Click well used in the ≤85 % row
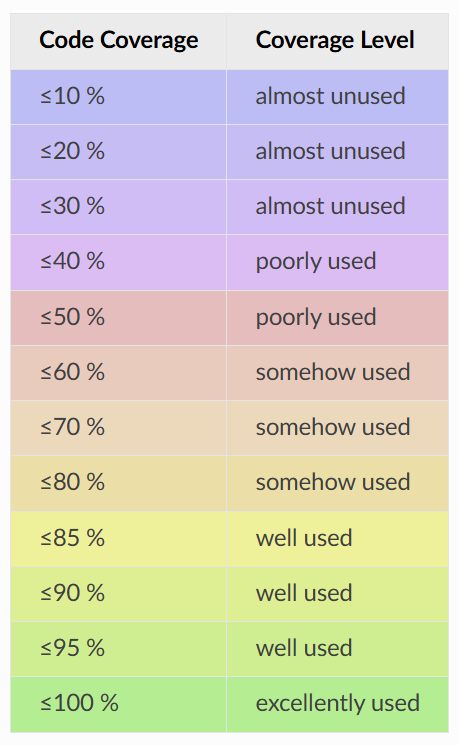This screenshot has height=745, width=459. 304,538
